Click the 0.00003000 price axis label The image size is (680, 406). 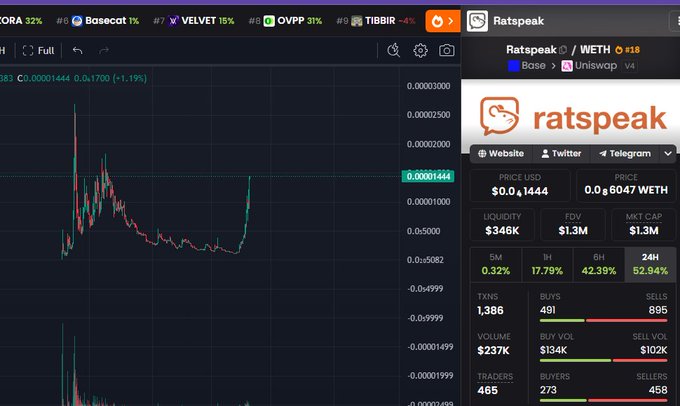click(428, 86)
